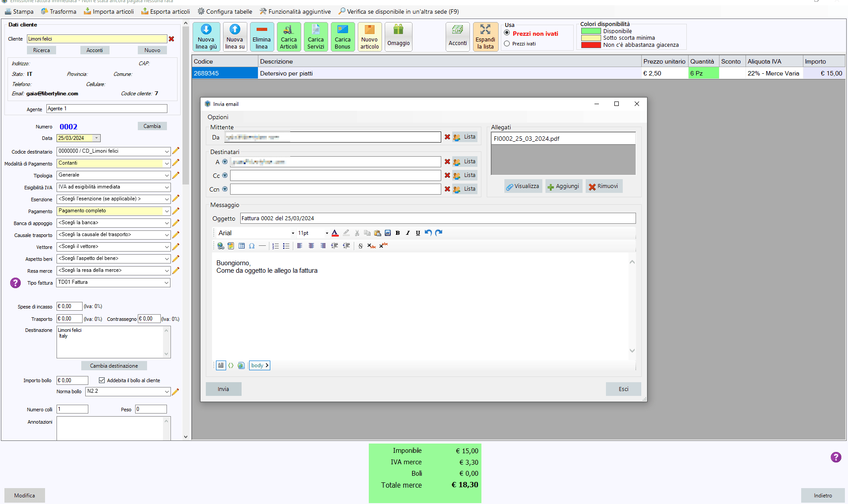
Task: Click the paste icon in editor toolbar
Action: (377, 233)
